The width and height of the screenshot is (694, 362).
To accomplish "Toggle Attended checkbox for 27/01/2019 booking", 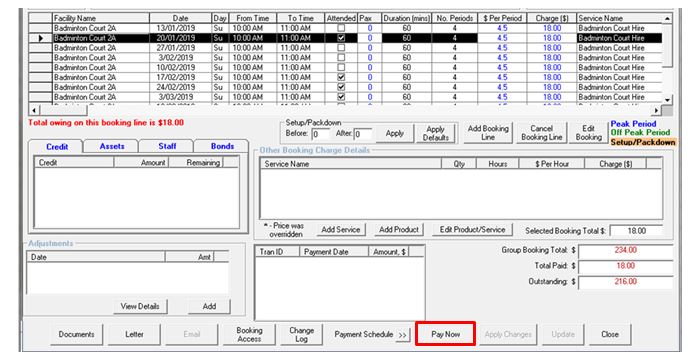I will [341, 48].
